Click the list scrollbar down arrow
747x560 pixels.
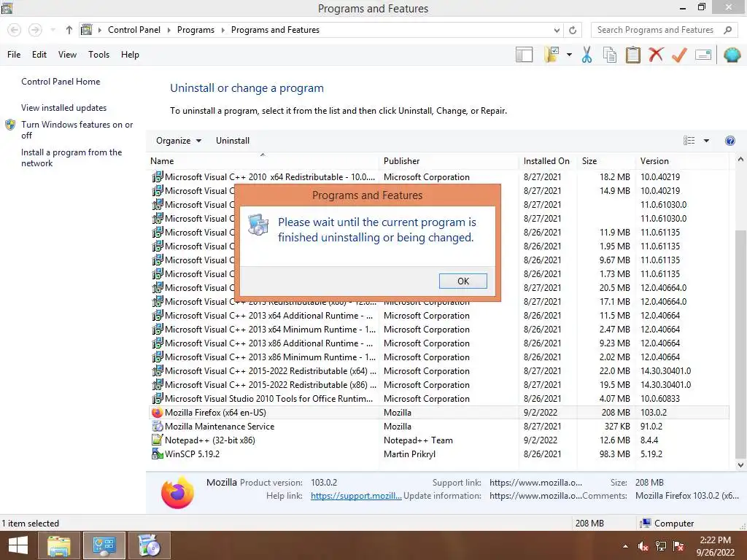(740, 465)
